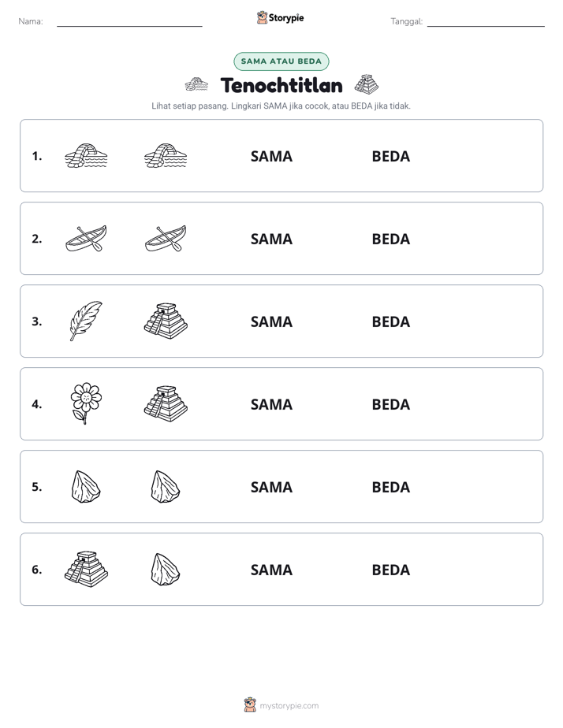This screenshot has width=563, height=728.
Task: Choose SAMA for row 2
Action: 272,239
